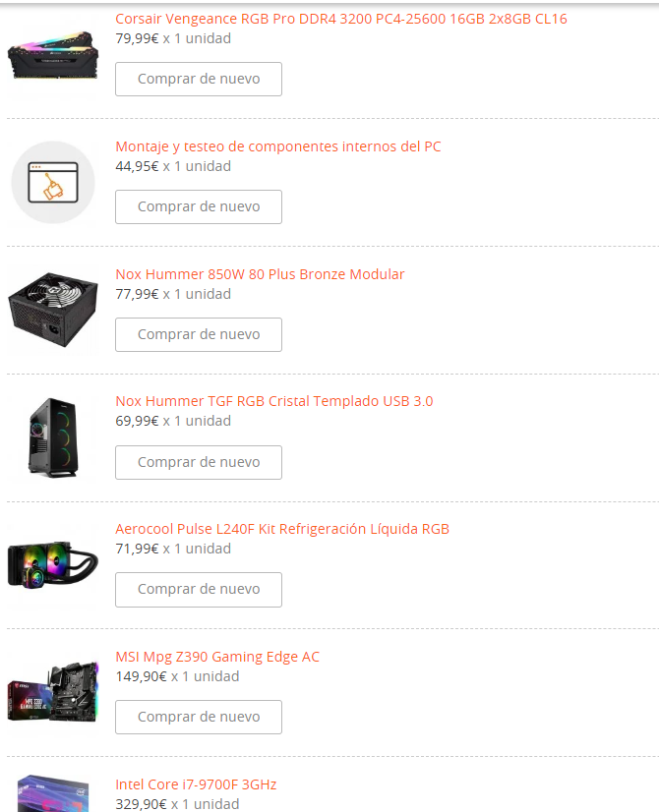Open MSI Mpg Z390 Gaming Edge AC link
This screenshot has height=812, width=659.
217,657
